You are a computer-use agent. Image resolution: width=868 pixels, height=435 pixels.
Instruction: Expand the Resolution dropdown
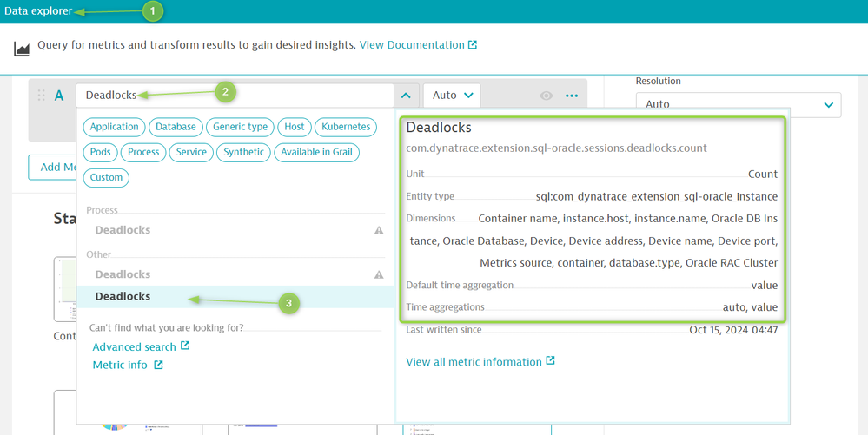[738, 104]
